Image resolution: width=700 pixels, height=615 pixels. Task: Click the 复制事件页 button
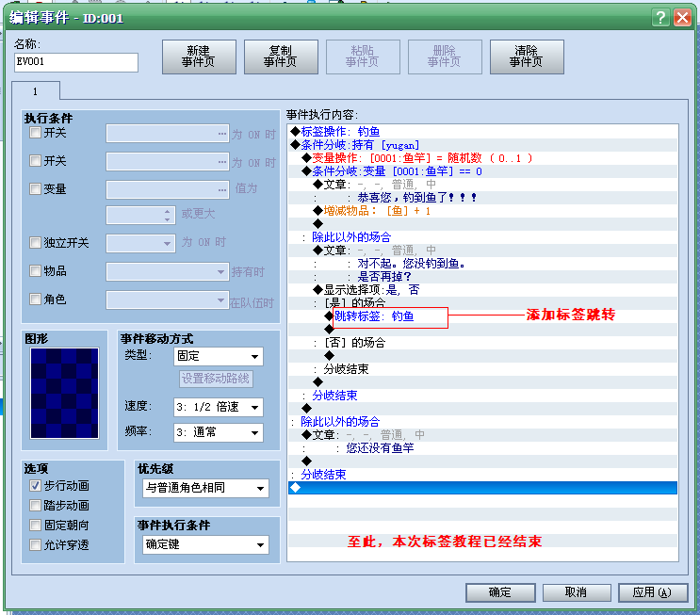point(281,57)
